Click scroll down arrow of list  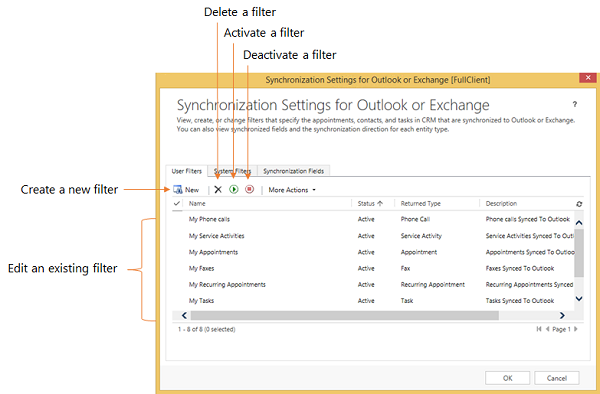(x=579, y=298)
